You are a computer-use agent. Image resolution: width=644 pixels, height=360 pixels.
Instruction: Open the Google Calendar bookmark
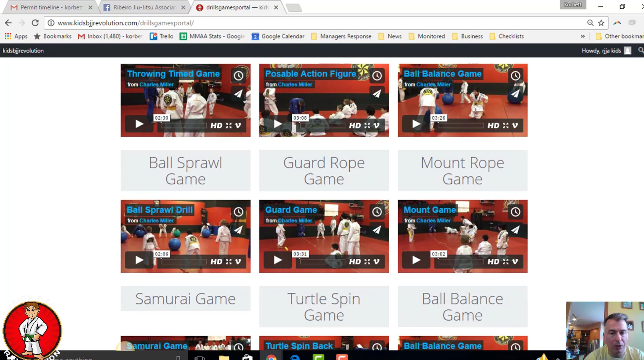[278, 36]
